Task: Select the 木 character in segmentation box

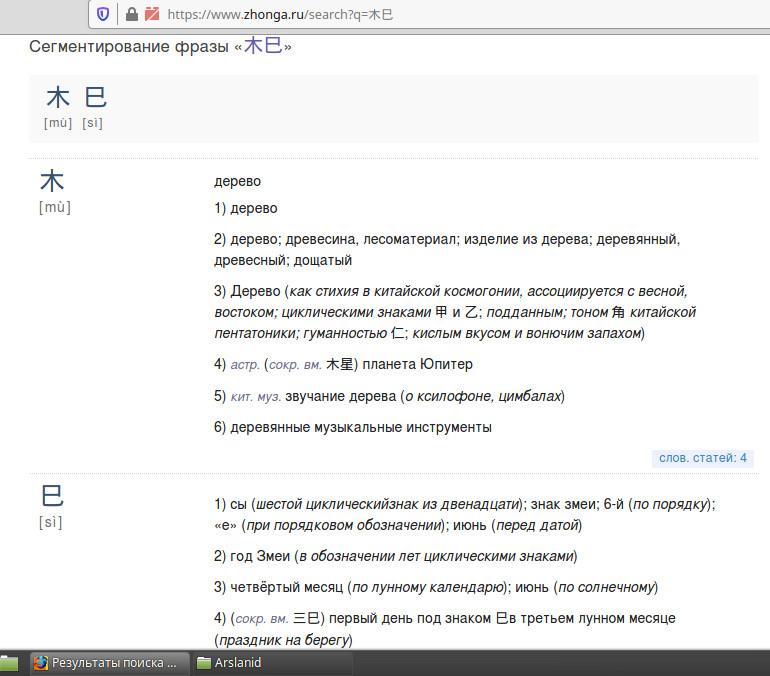Action: pyautogui.click(x=58, y=97)
